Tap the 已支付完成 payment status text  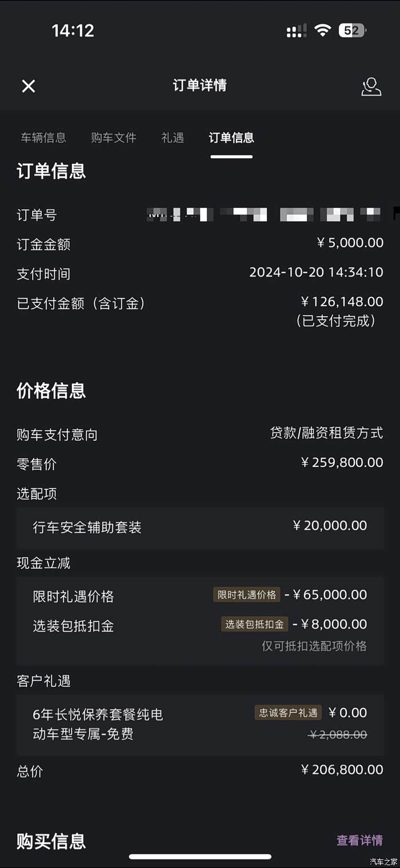(335, 321)
